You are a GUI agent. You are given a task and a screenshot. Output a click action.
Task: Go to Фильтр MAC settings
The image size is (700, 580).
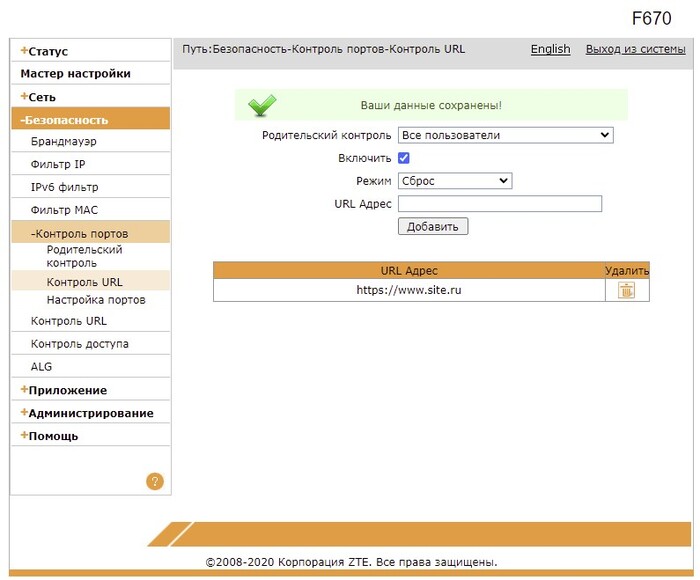point(64,210)
